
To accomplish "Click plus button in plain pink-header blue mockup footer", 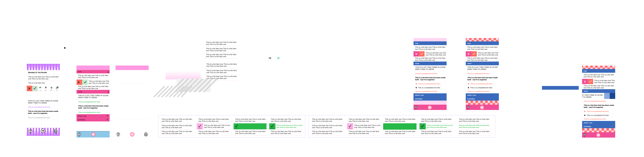I will 430,108.
